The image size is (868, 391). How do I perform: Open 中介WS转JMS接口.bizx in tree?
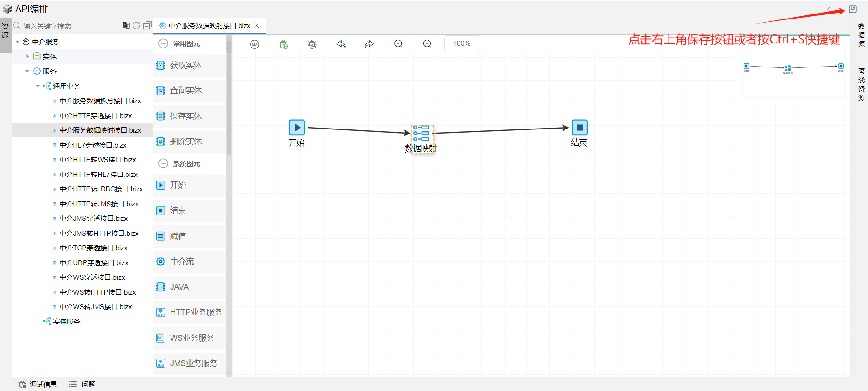coord(96,307)
